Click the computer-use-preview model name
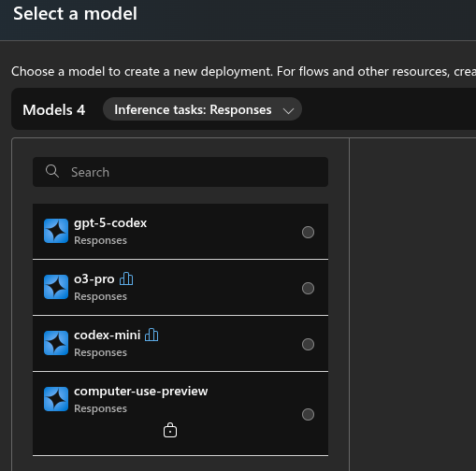This screenshot has height=471, width=476. (141, 392)
